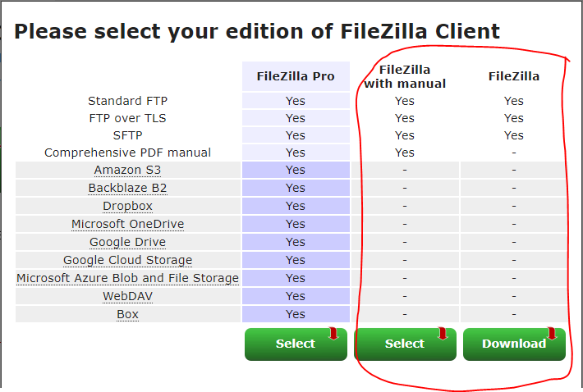Open the Microsoft OneDrive link
The height and width of the screenshot is (392, 583).
[x=128, y=224]
